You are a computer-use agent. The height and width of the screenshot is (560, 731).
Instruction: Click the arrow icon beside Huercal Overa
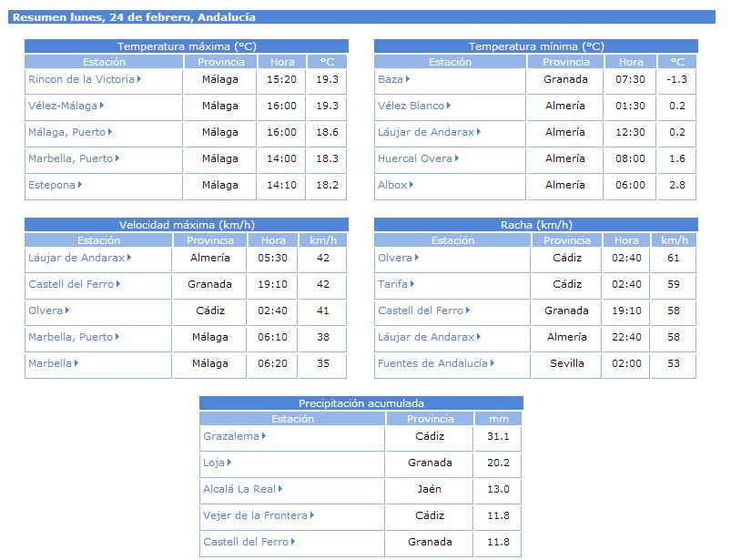pos(457,158)
